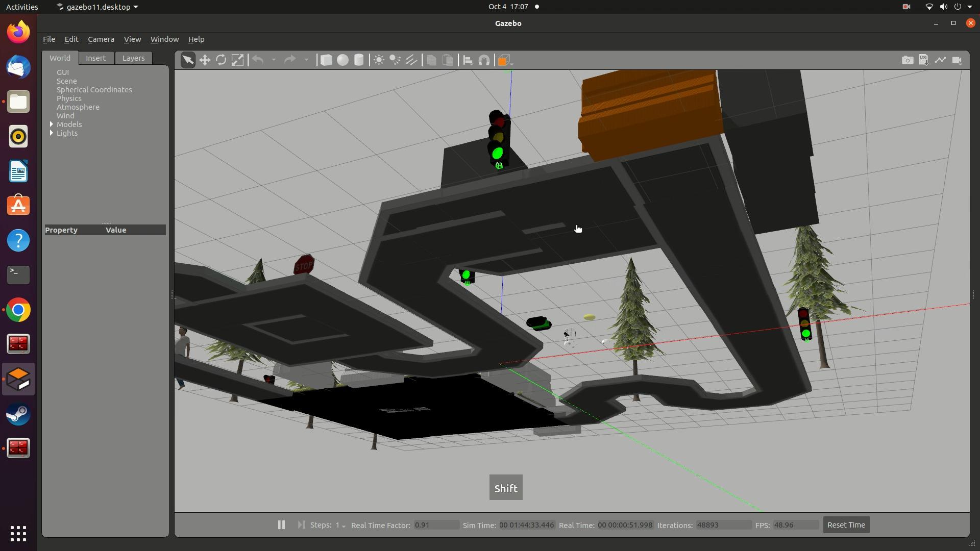Switch to the Layers tab
980x551 pixels.
click(133, 58)
